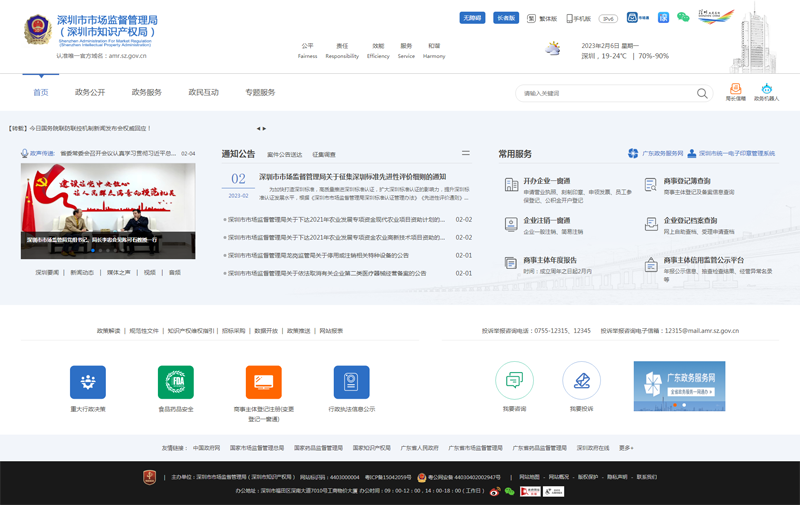Open 商事主体年度报告 service icon

511,263
